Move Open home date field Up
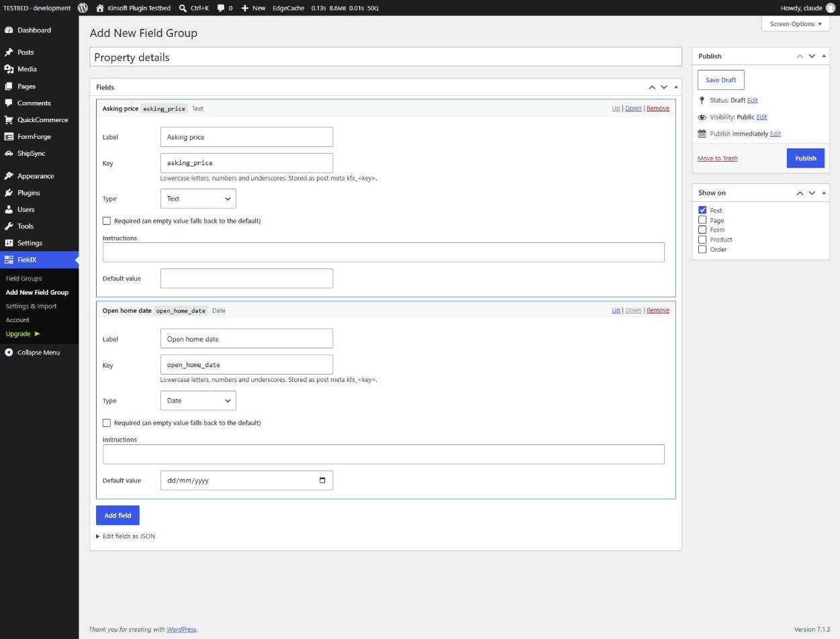Image resolution: width=840 pixels, height=639 pixels. click(616, 310)
